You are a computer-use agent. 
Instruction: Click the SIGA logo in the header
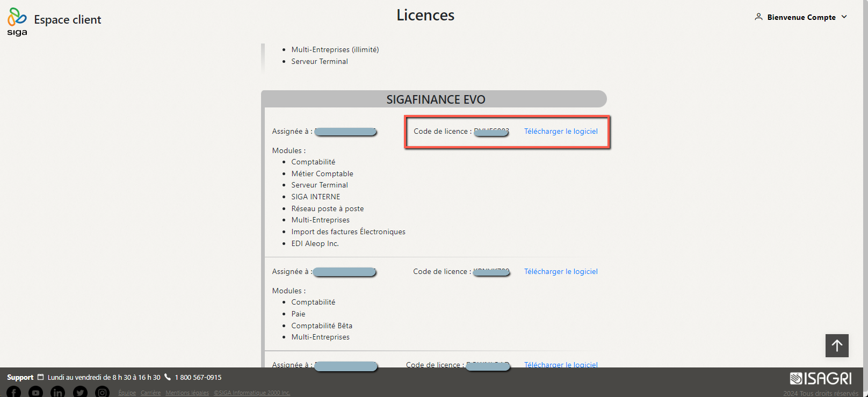[17, 21]
